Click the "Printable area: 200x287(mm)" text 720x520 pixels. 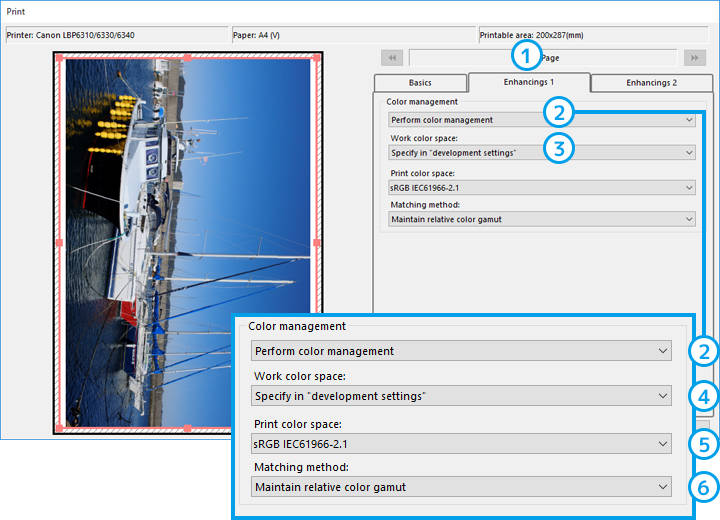click(x=531, y=35)
